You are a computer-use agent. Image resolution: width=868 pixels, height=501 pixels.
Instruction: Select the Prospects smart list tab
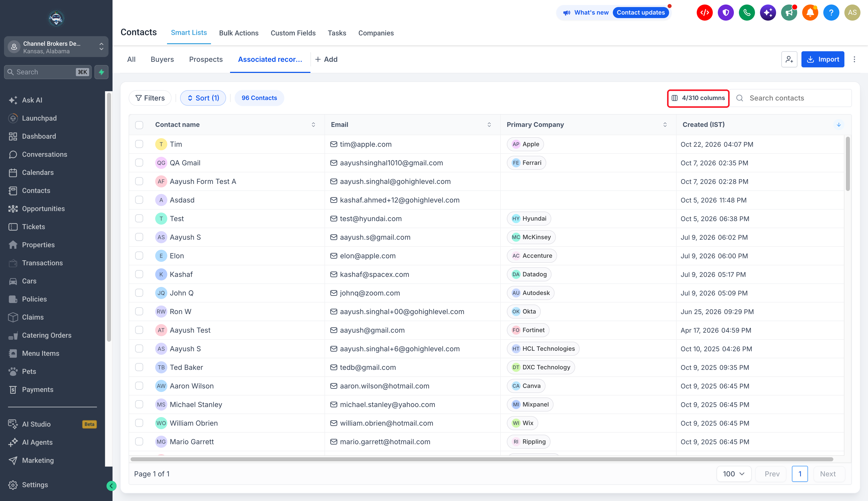[206, 59]
